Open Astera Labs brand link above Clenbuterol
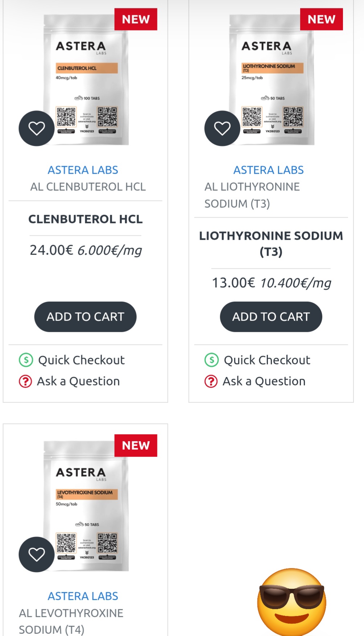The image size is (364, 636). pos(83,170)
